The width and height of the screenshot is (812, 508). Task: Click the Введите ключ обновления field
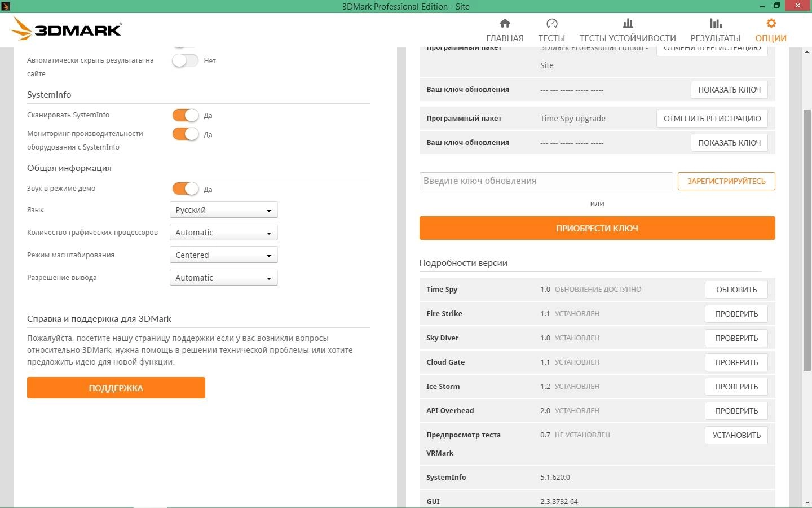pos(546,181)
